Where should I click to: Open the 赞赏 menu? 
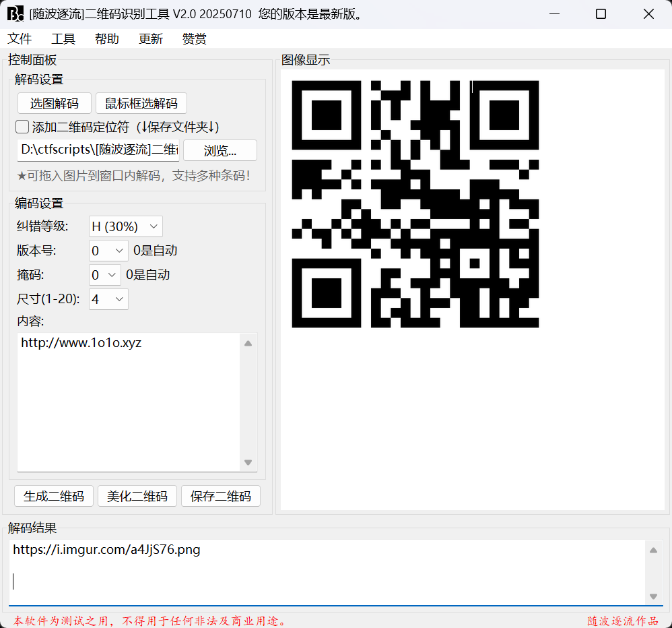[195, 39]
